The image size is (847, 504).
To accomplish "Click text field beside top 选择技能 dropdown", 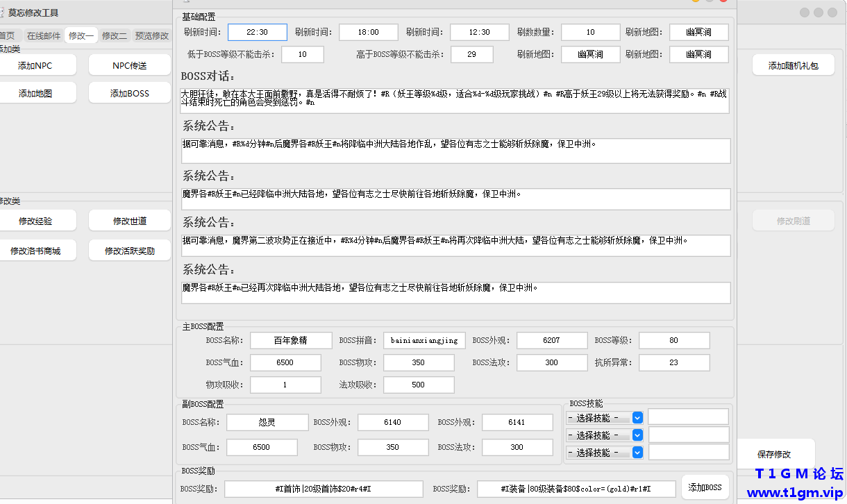I will 689,417.
